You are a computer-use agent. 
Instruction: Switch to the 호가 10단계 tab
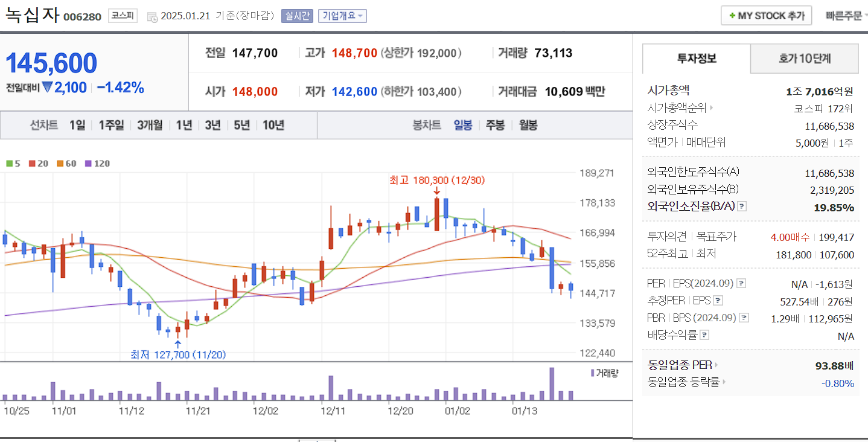(x=803, y=59)
